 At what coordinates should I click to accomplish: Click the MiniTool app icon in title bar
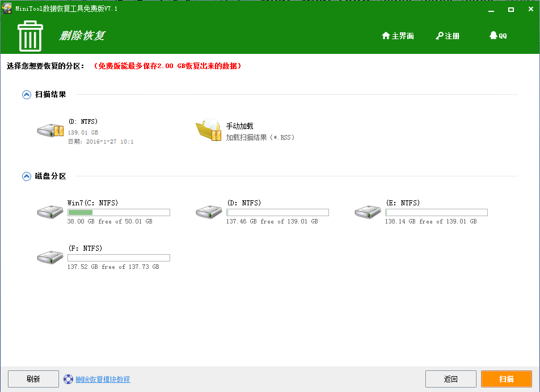[x=7, y=9]
